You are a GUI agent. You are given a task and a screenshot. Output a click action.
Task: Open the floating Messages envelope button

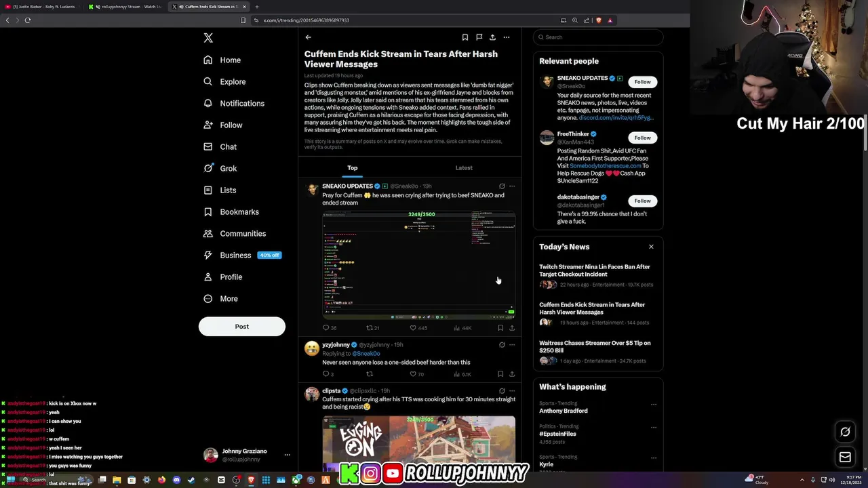point(845,457)
